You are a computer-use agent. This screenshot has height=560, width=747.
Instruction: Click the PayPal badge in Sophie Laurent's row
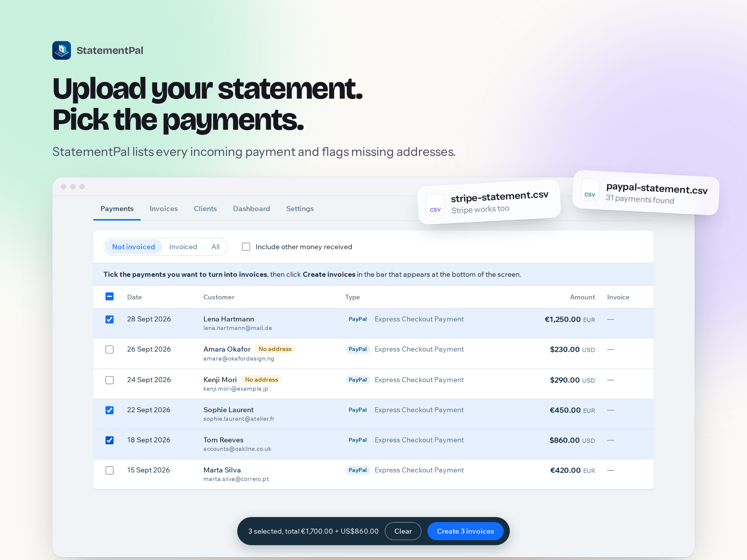pos(358,410)
